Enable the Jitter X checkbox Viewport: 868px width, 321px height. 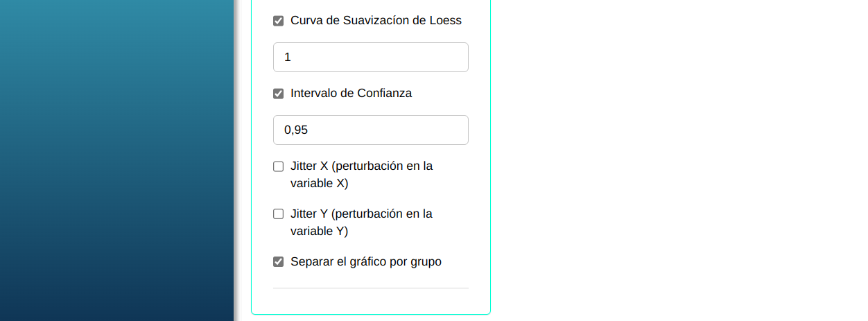[279, 166]
